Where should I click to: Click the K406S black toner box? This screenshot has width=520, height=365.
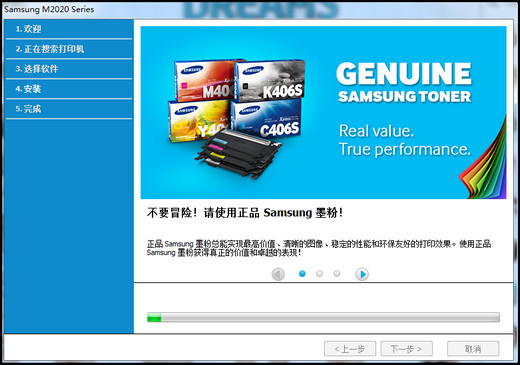click(269, 80)
